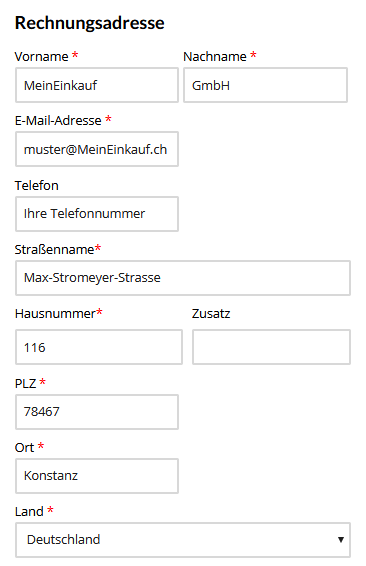This screenshot has height=566, width=366.
Task: Click the PLZ label
Action: (x=25, y=383)
